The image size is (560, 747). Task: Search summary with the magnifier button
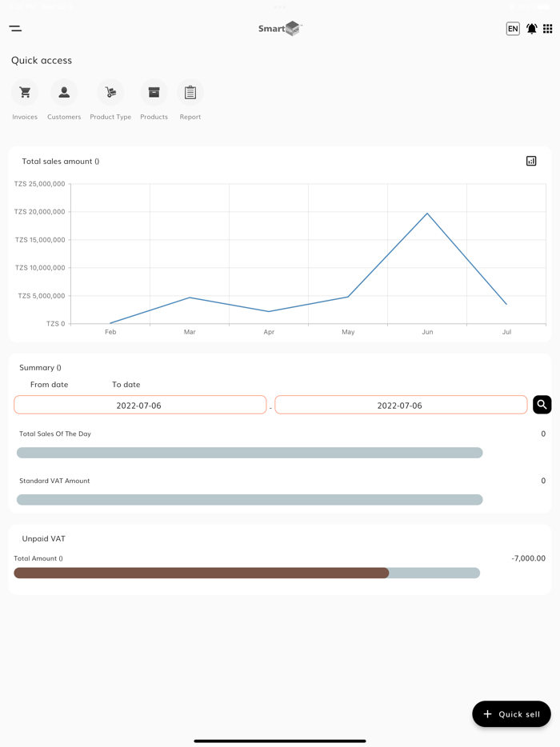tap(542, 405)
